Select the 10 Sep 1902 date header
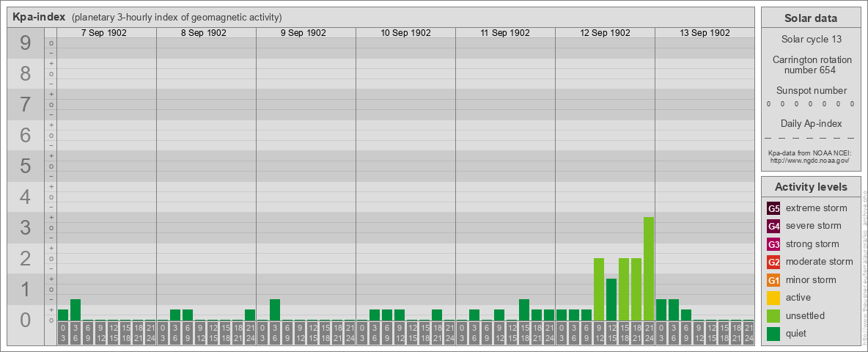Image resolution: width=868 pixels, height=352 pixels. [405, 33]
